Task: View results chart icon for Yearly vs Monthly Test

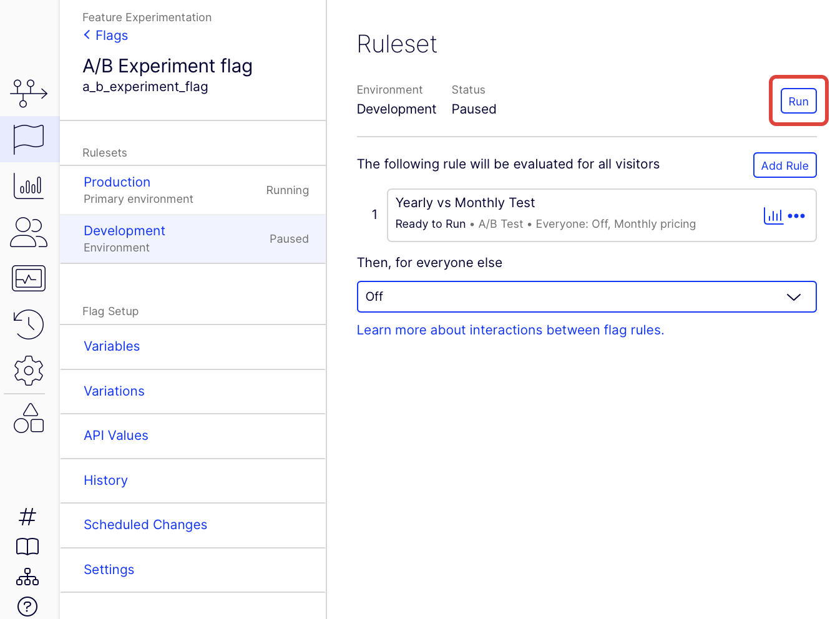Action: (773, 216)
